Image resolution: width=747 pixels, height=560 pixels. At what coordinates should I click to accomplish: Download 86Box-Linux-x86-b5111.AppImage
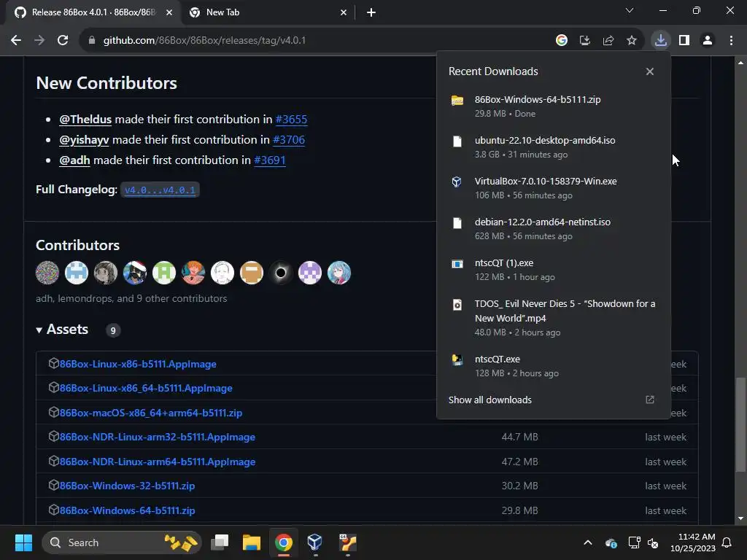138,364
